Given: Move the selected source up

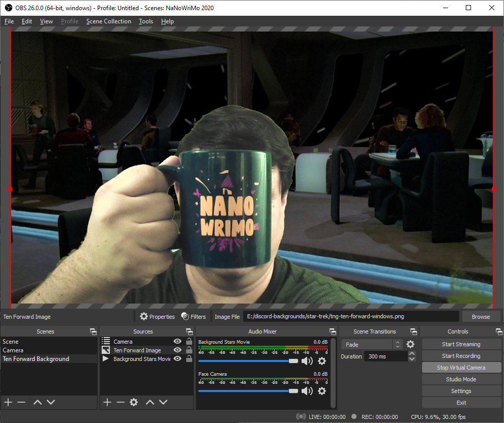Looking at the screenshot, I should (150, 402).
